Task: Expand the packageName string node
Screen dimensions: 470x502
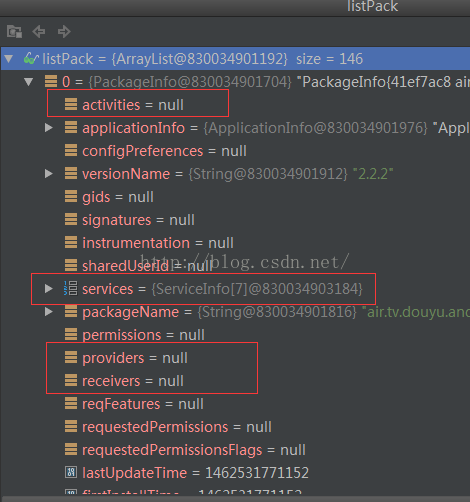Action: [x=49, y=312]
